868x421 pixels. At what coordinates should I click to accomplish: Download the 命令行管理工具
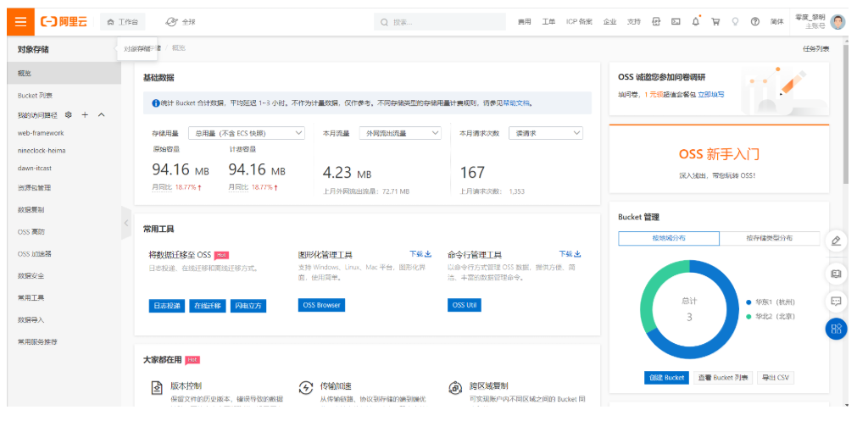570,254
